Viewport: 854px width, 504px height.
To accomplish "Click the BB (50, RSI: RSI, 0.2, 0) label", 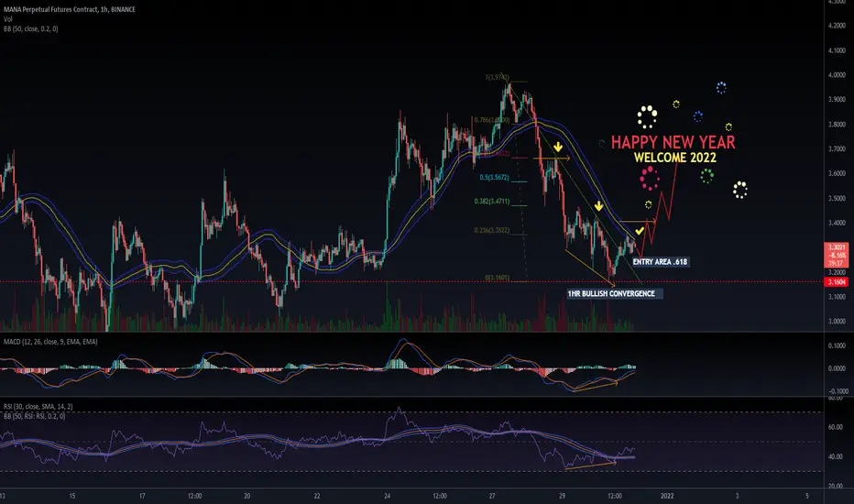I will click(34, 416).
